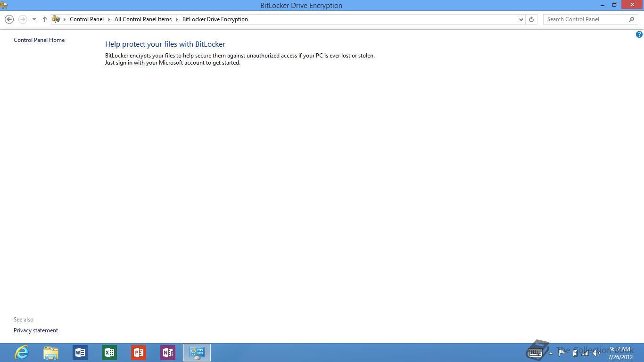Close the BitLocker Drive Encryption window

tap(632, 5)
